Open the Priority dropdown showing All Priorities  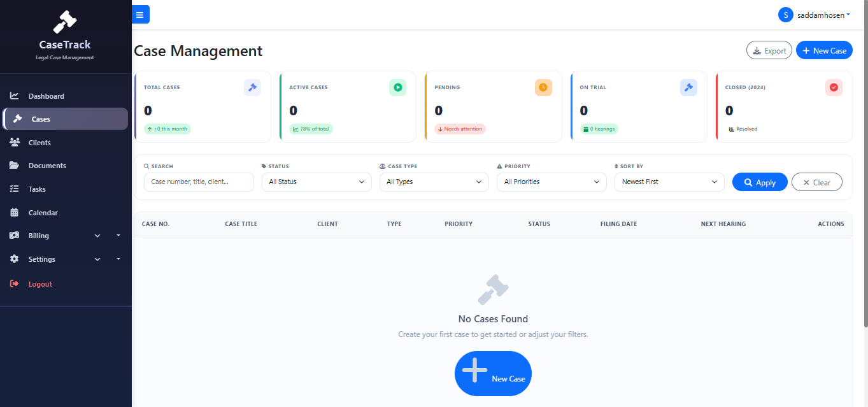(x=551, y=182)
